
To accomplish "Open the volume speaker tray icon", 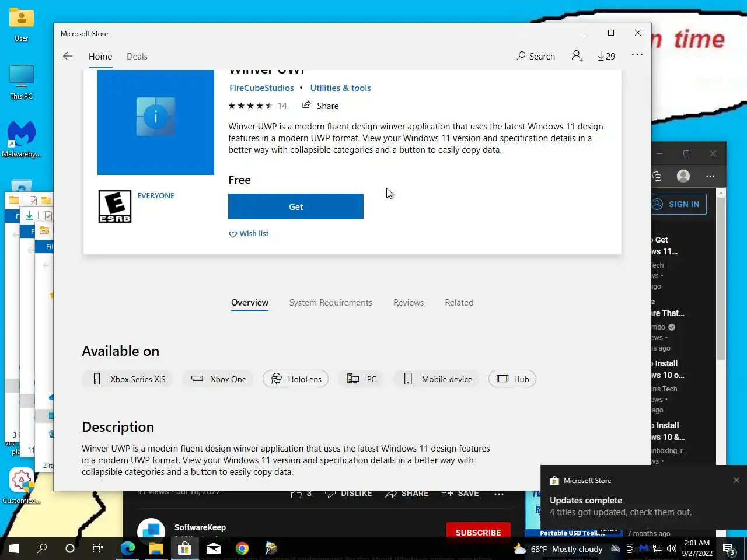I will coord(672,549).
